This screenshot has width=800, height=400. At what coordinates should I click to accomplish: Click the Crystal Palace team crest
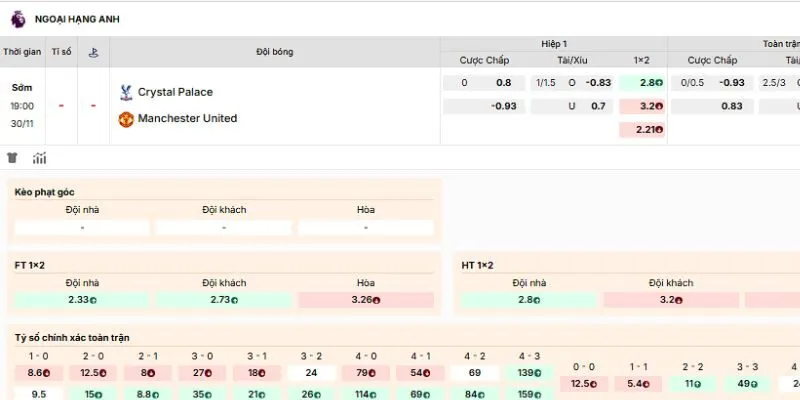point(125,92)
